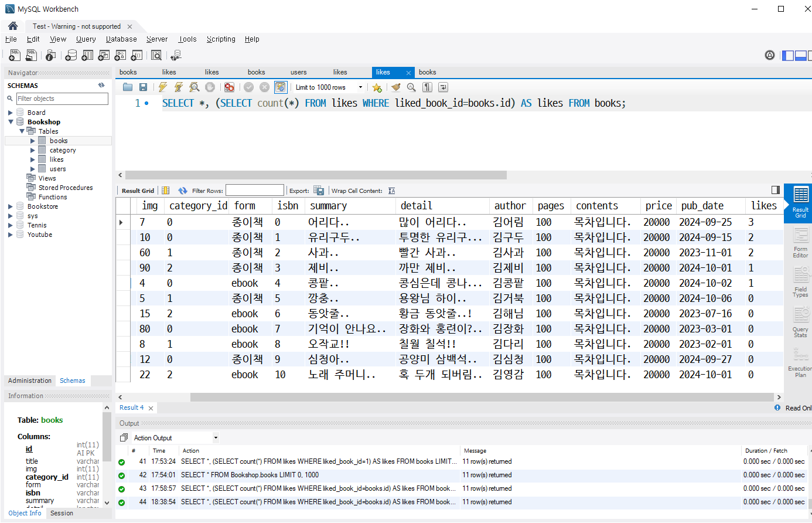
Task: Collapse the Tables node
Action: click(22, 131)
